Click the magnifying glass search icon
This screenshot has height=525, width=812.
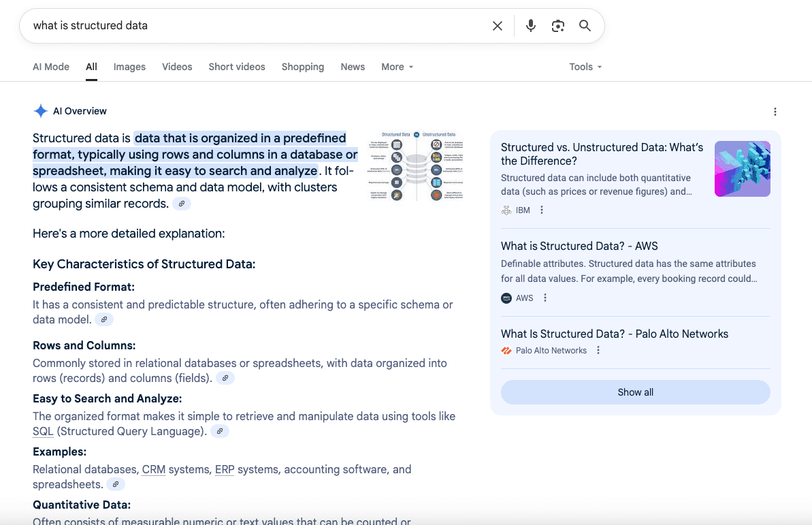point(585,26)
